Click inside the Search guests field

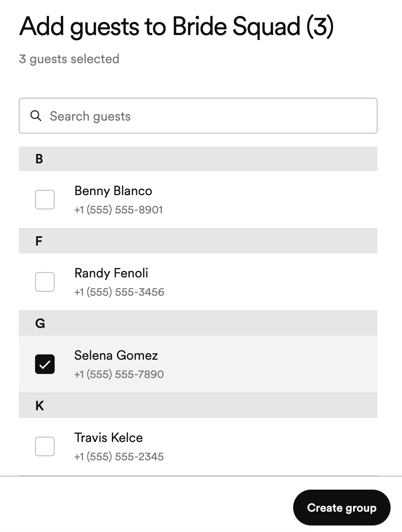tap(163, 116)
